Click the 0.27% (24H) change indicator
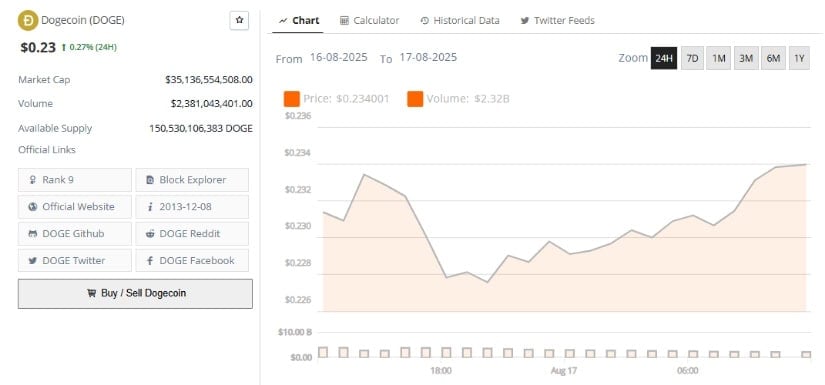The height and width of the screenshot is (385, 825). click(x=89, y=47)
